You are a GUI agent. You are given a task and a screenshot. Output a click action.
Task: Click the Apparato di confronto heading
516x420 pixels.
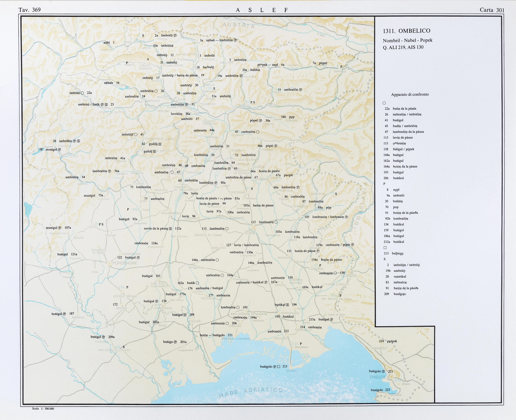tap(410, 94)
